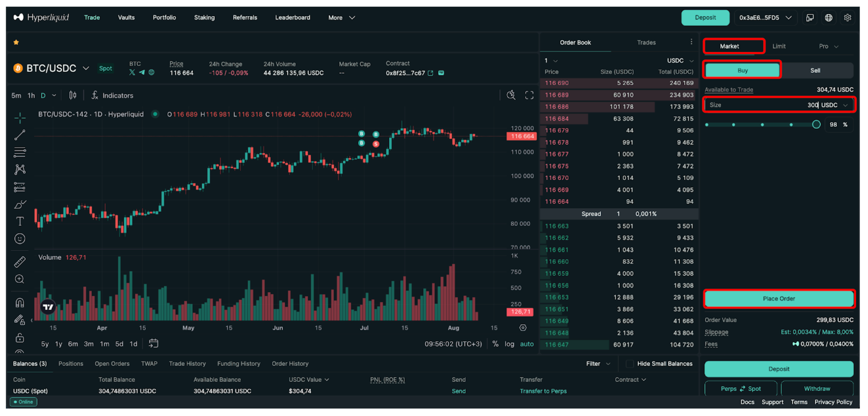This screenshot has width=868, height=416.
Task: Open the candlestick chart type selector
Action: tap(72, 95)
